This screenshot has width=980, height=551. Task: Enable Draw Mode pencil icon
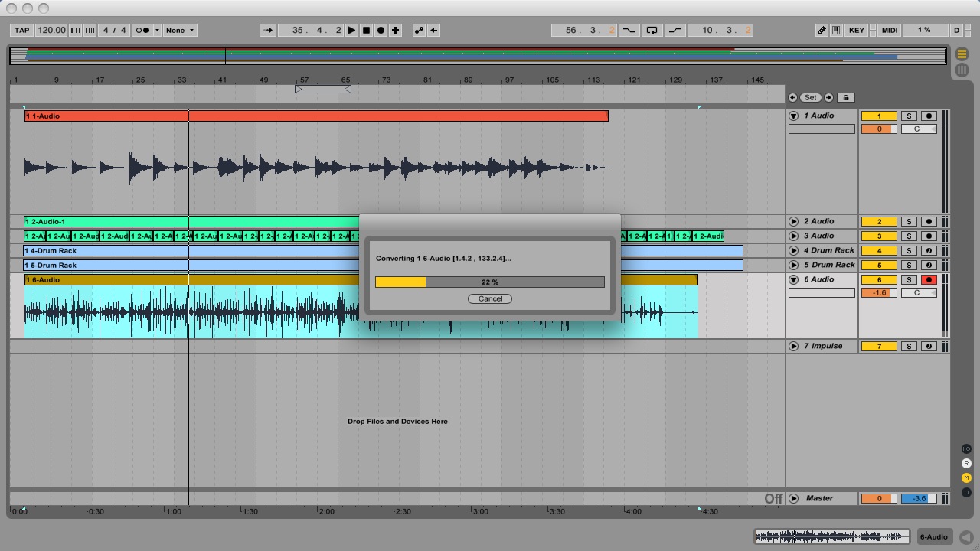pos(822,31)
